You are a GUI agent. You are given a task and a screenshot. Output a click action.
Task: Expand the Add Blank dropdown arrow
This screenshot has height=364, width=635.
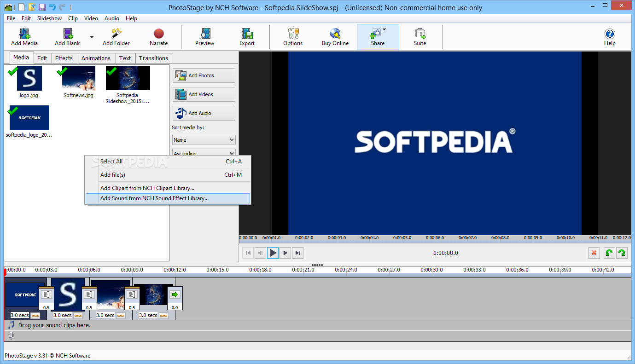tap(92, 37)
